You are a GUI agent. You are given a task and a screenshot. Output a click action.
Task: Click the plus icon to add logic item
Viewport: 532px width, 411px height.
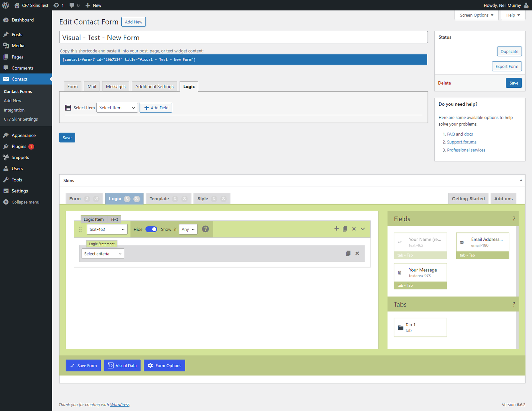336,229
